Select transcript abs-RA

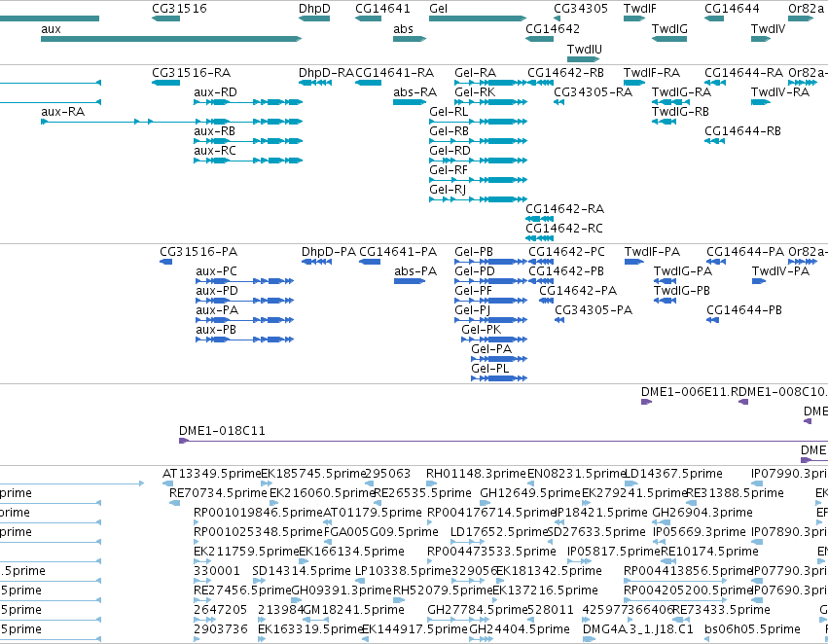(x=415, y=92)
